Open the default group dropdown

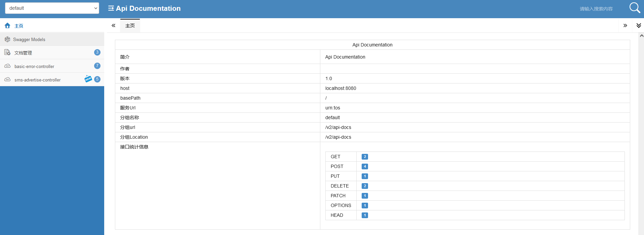(x=52, y=8)
